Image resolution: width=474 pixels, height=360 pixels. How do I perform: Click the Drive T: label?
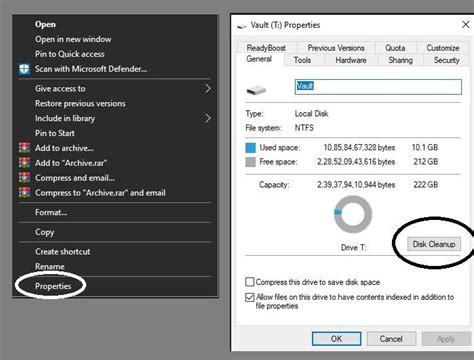(x=353, y=248)
